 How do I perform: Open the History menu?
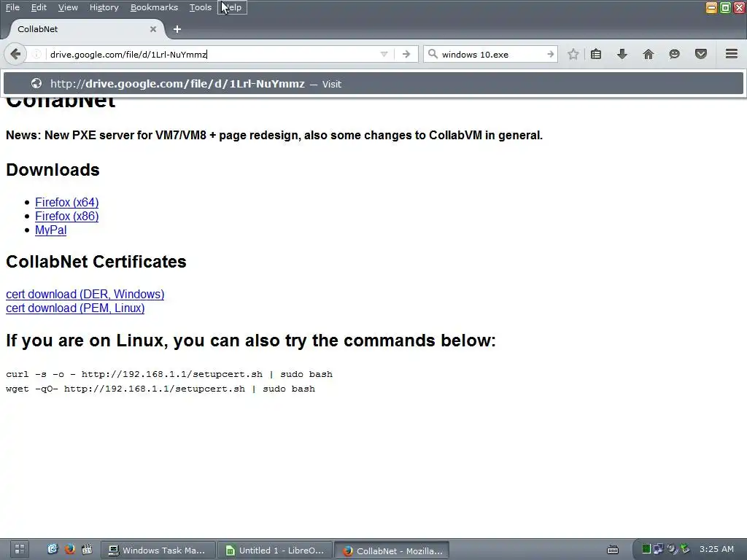coord(104,7)
